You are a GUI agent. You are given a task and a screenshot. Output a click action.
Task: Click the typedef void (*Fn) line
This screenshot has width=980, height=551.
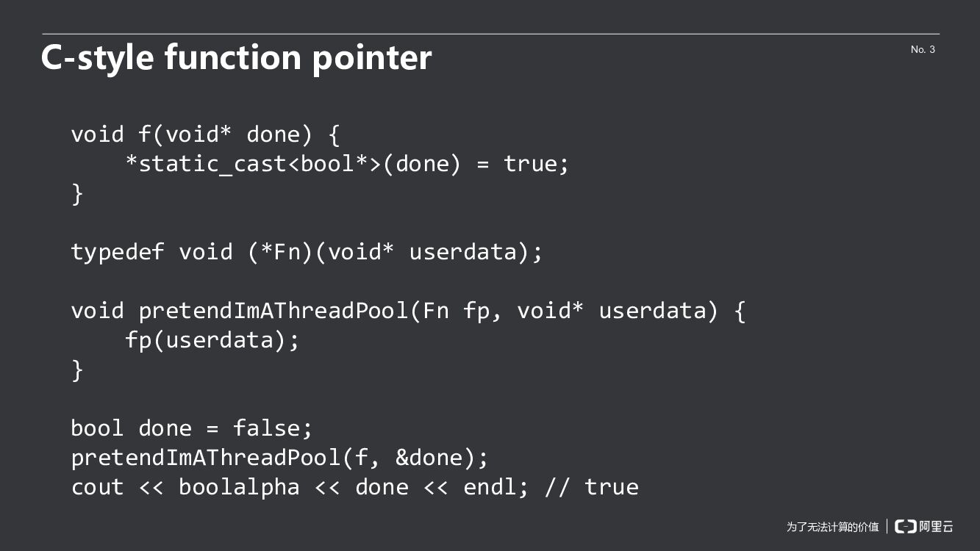coord(307,252)
